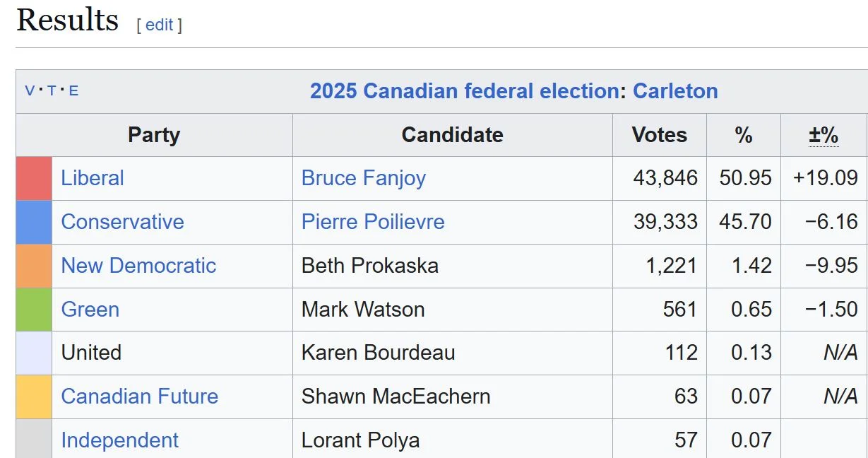Click the orange New Democratic color swatch
This screenshot has width=868, height=458.
34,266
